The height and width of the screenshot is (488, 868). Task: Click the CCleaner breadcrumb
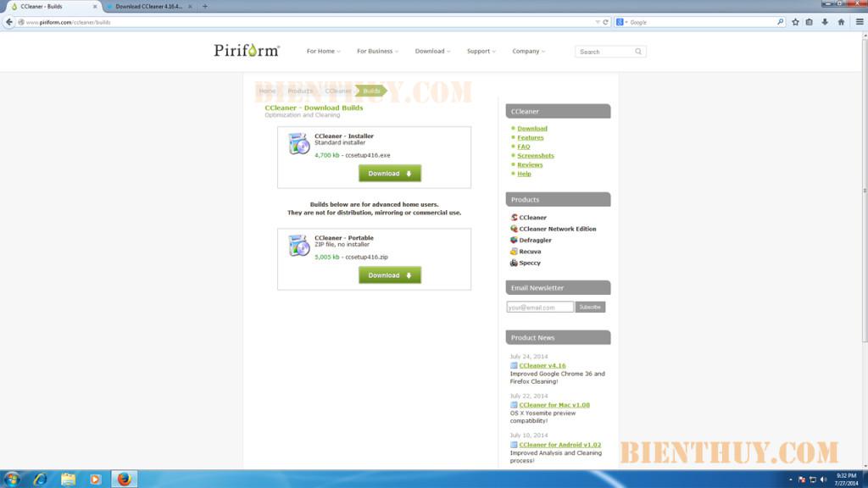pyautogui.click(x=337, y=91)
